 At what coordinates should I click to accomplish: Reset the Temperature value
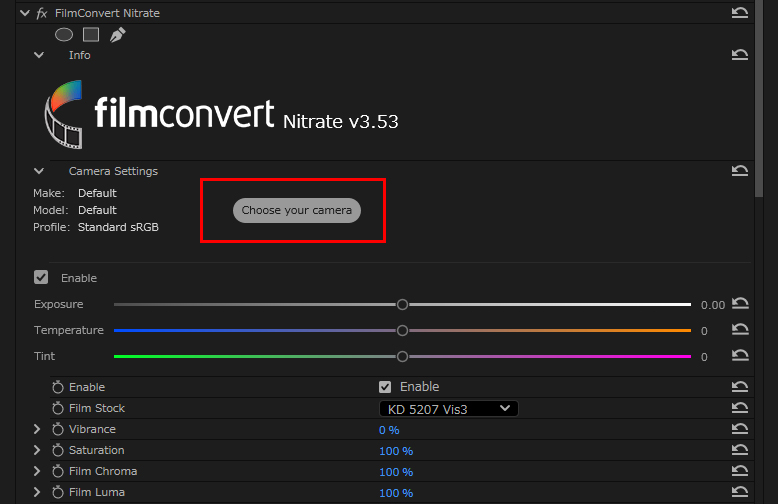click(740, 329)
